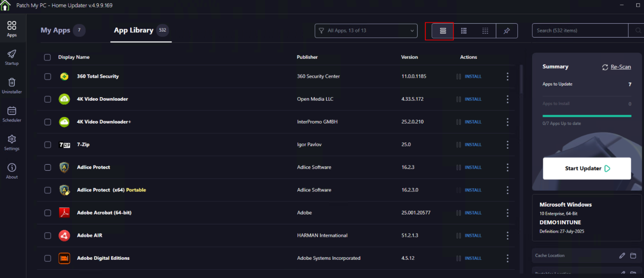Tick the select-all checkbox in header
The width and height of the screenshot is (644, 278).
click(48, 57)
